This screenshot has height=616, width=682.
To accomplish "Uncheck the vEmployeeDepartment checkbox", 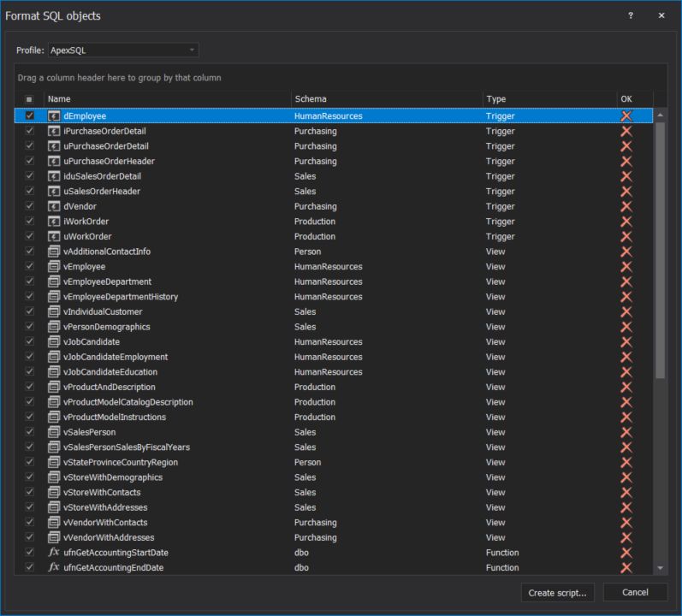I will (x=30, y=281).
